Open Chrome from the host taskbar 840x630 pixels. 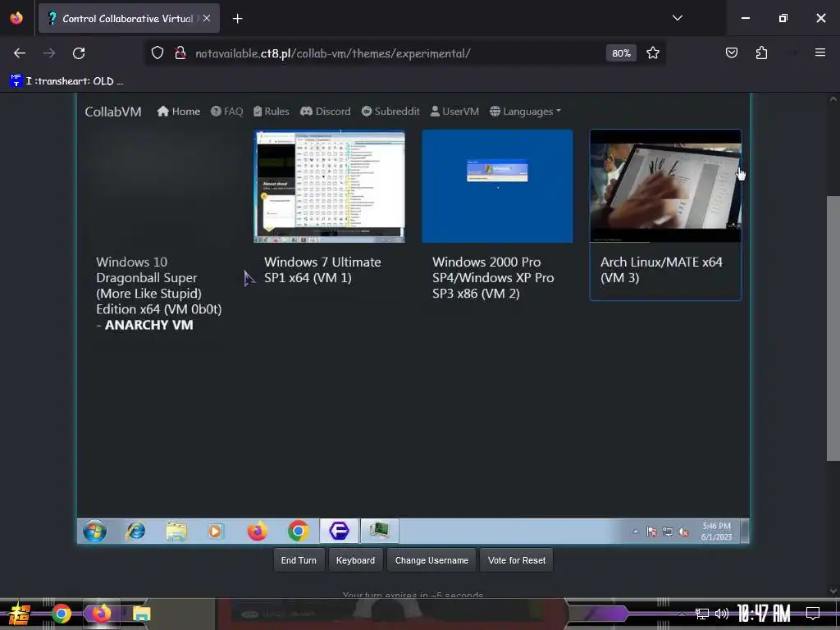(x=61, y=614)
